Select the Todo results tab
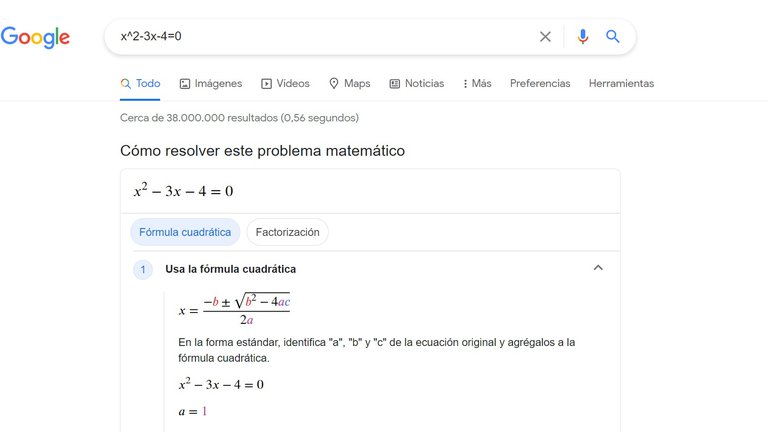 tap(140, 84)
